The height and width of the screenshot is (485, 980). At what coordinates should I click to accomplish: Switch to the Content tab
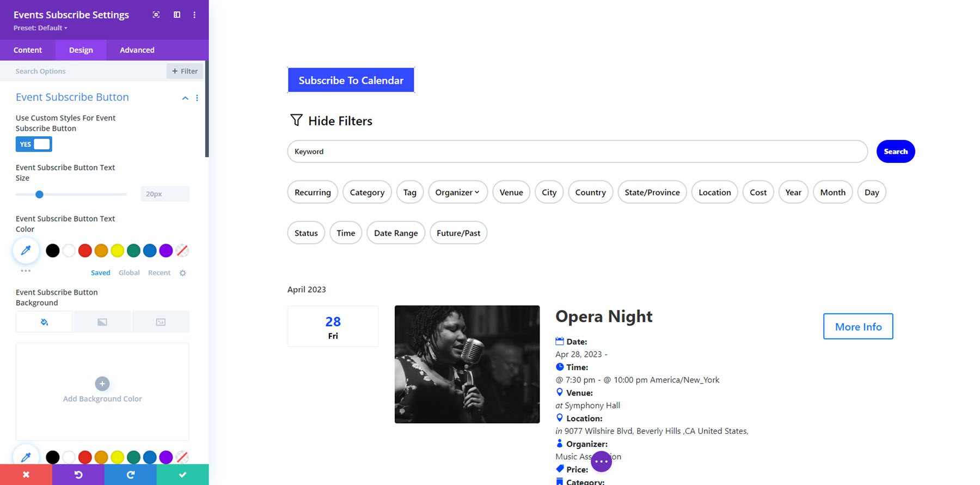28,50
